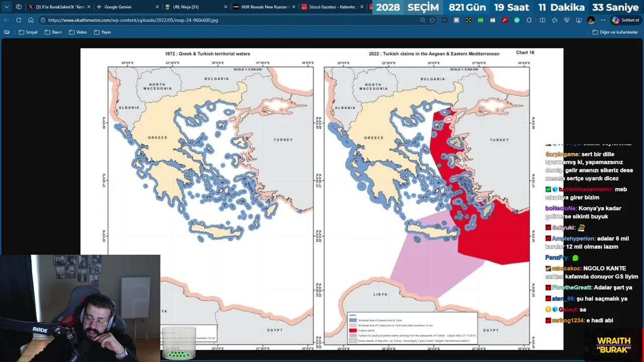The width and height of the screenshot is (644, 362).
Task: Open the Workspaces icon
Action: pos(19,7)
